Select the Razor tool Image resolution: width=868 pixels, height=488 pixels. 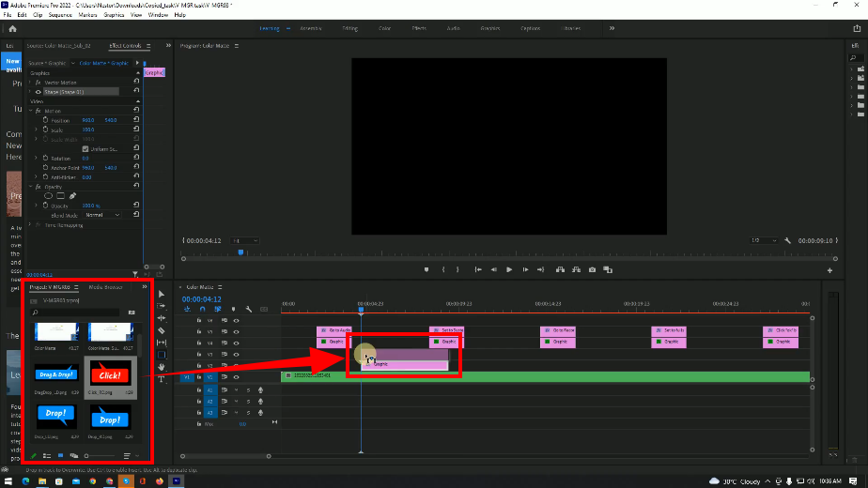click(x=161, y=330)
